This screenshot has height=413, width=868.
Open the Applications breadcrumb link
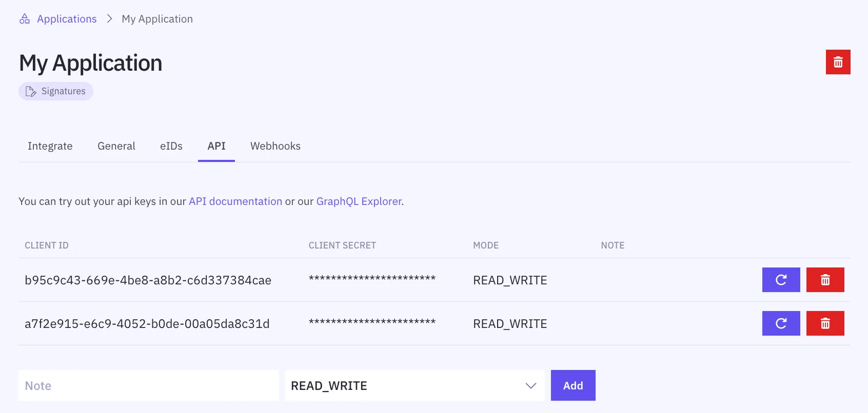[67, 19]
